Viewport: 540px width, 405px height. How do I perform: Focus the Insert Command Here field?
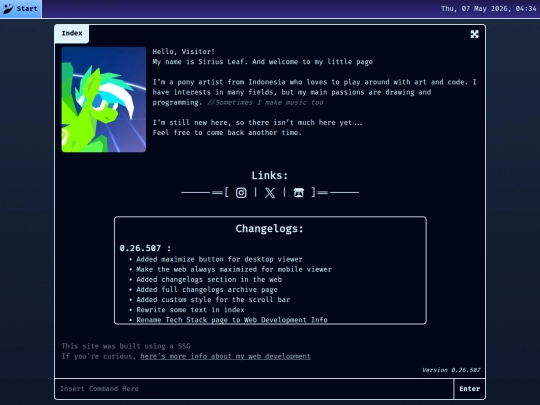tap(254, 389)
